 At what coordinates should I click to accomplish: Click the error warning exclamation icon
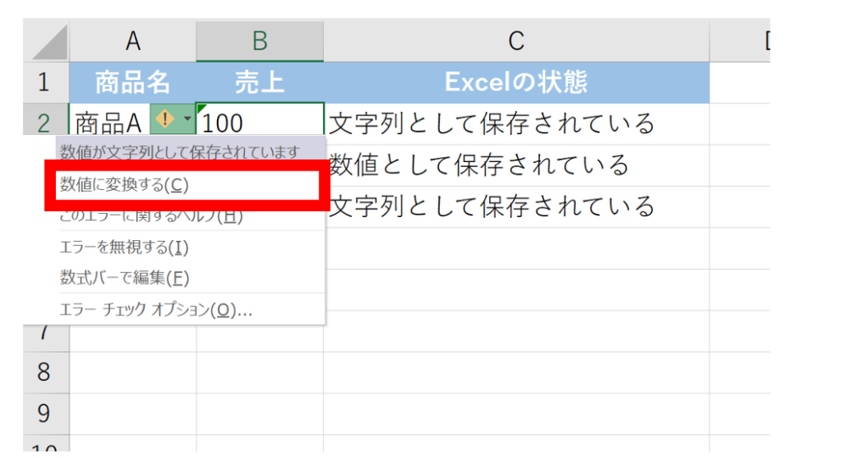coord(165,121)
